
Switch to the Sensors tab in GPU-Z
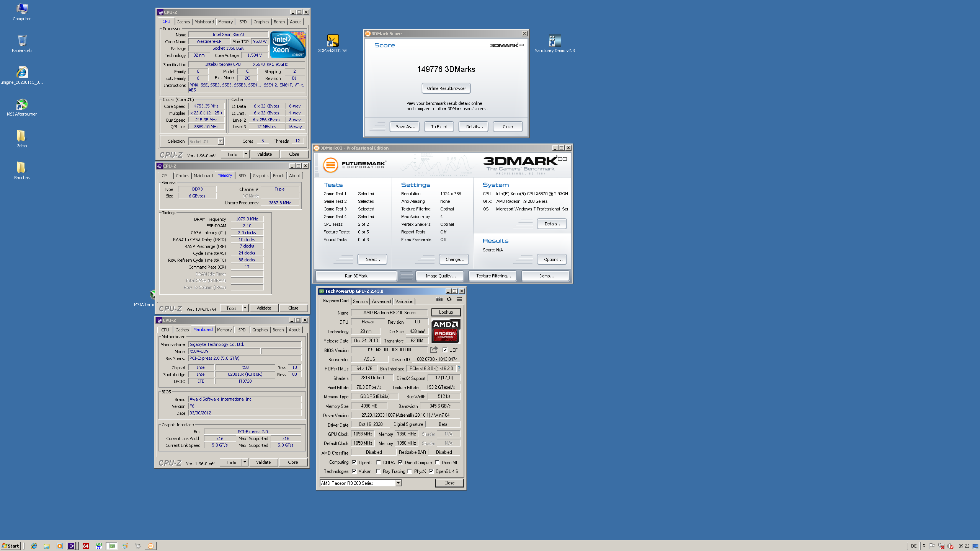(x=360, y=302)
